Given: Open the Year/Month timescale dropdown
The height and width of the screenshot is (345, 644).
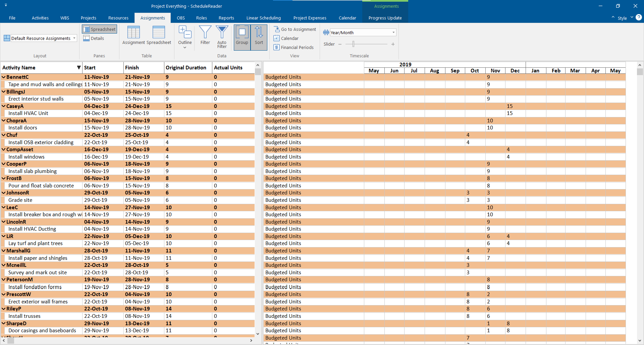Looking at the screenshot, I should [x=393, y=33].
